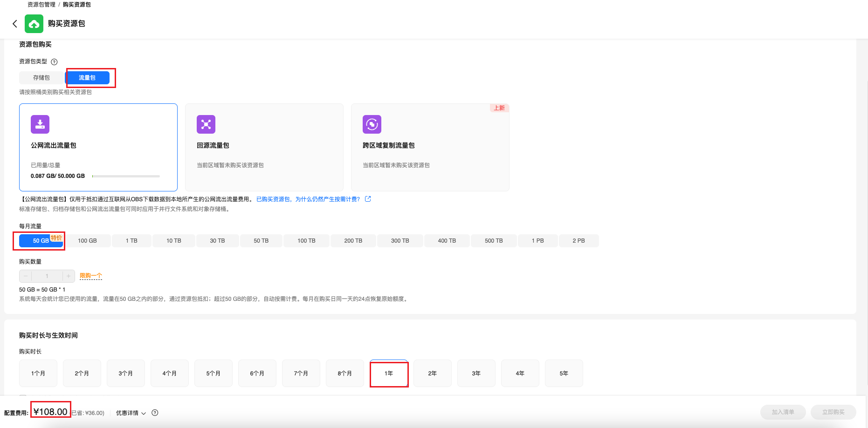Click help icon next to 优惠详情
Image resolution: width=868 pixels, height=428 pixels.
pyautogui.click(x=155, y=413)
